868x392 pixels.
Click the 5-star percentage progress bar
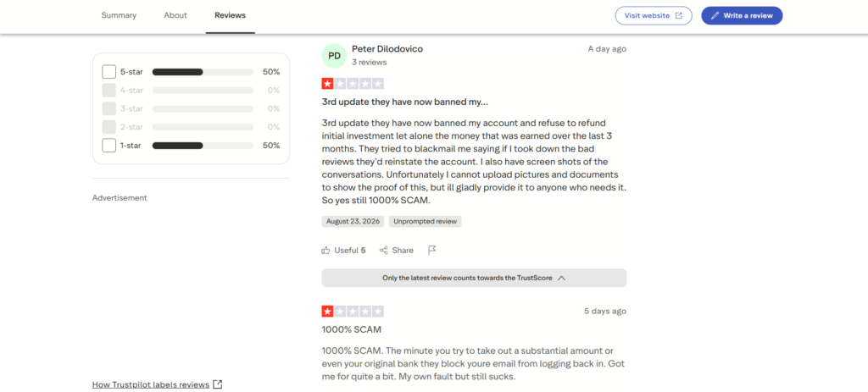pos(203,72)
